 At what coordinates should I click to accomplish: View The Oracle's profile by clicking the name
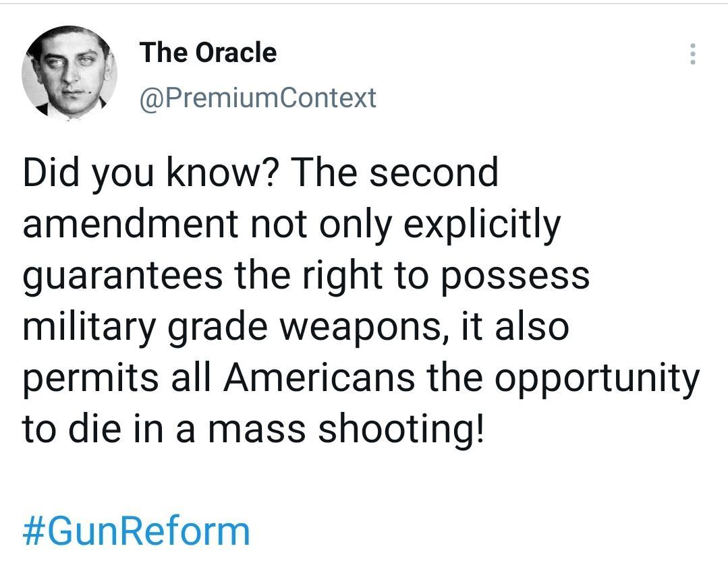coord(207,52)
